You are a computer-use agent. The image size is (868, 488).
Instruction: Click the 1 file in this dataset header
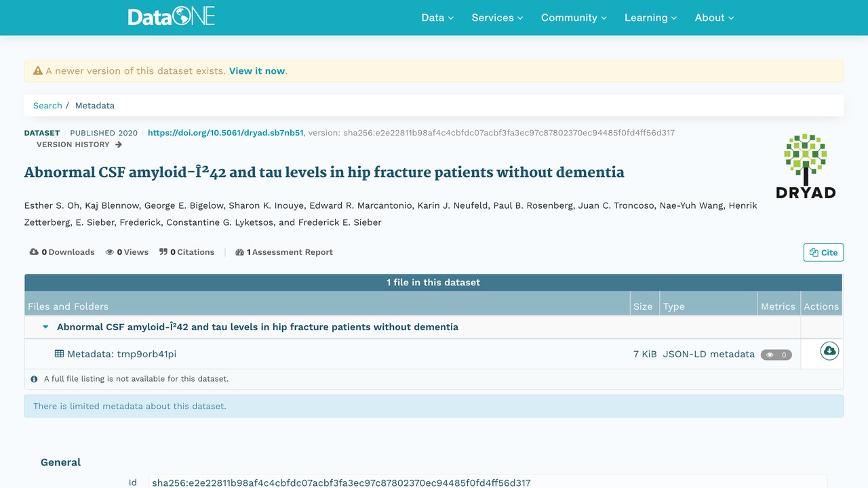[433, 283]
